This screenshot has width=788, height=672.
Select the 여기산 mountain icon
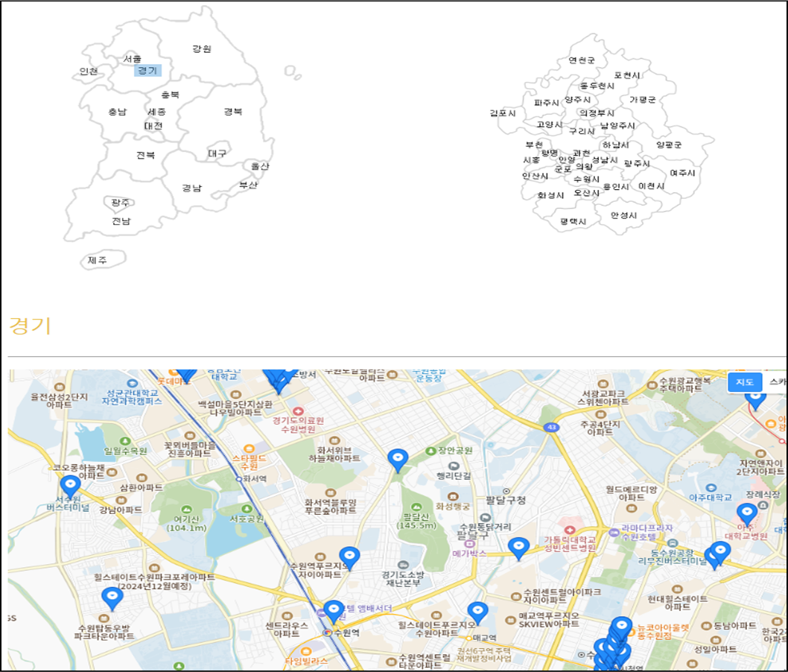click(x=186, y=510)
